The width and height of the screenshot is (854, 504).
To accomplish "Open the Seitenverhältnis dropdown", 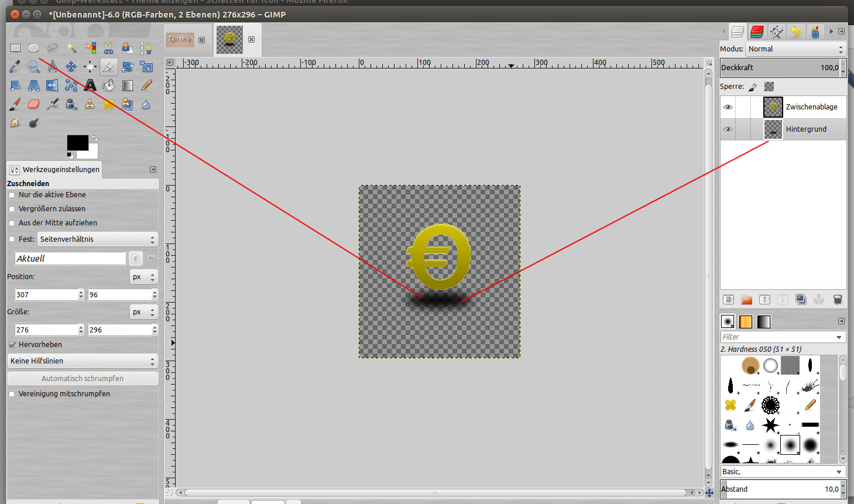I will click(x=97, y=239).
